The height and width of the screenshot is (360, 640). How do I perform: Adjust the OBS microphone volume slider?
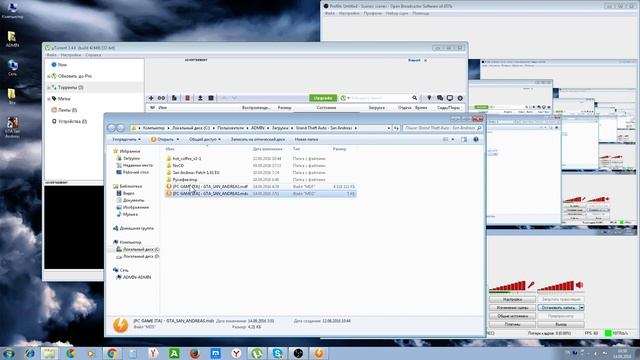(x=508, y=286)
